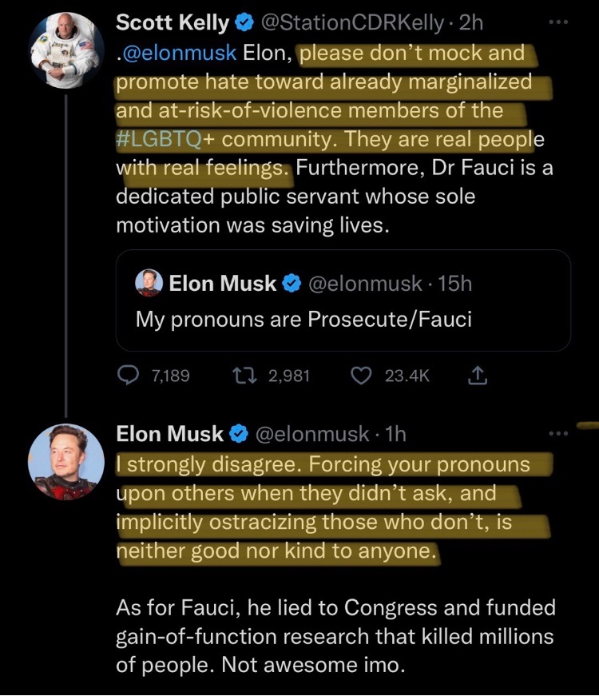Click the verified badge in quoted tweet
Image resolution: width=599 pixels, height=700 pixels.
[292, 283]
